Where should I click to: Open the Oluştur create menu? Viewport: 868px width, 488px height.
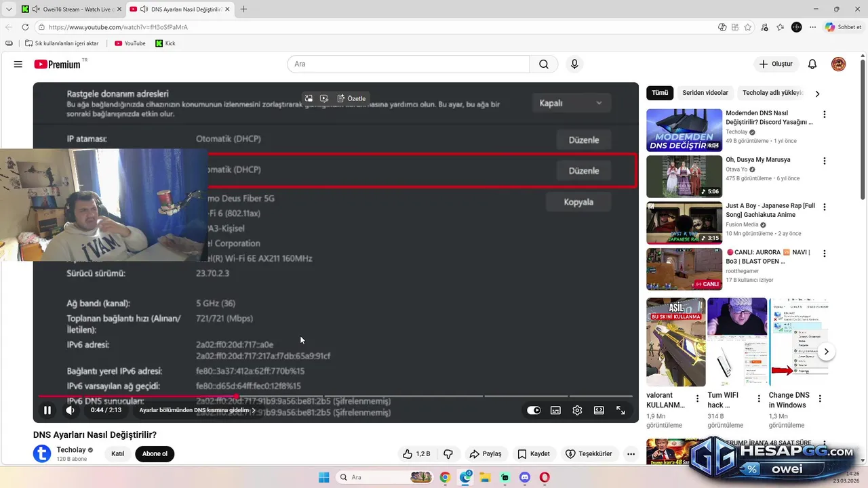pyautogui.click(x=776, y=64)
